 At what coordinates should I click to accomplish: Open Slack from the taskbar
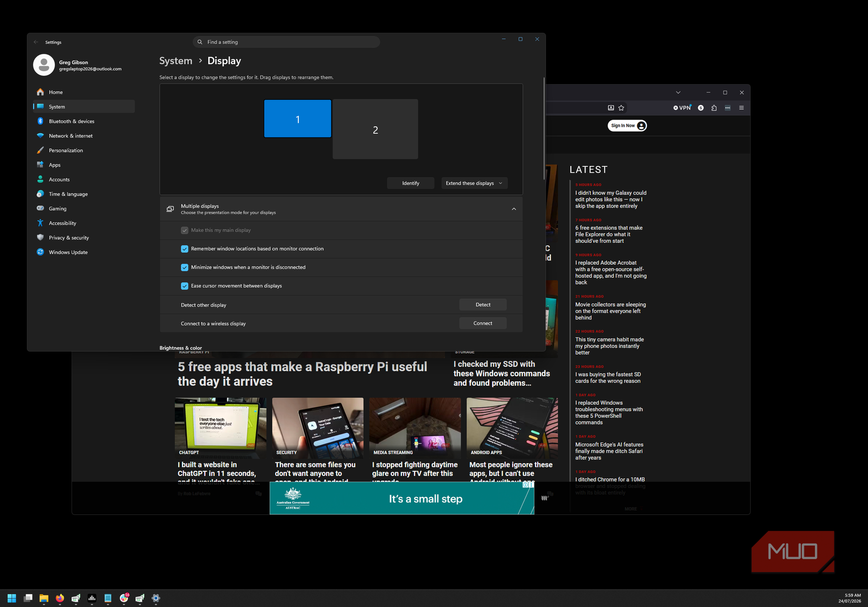pos(124,598)
